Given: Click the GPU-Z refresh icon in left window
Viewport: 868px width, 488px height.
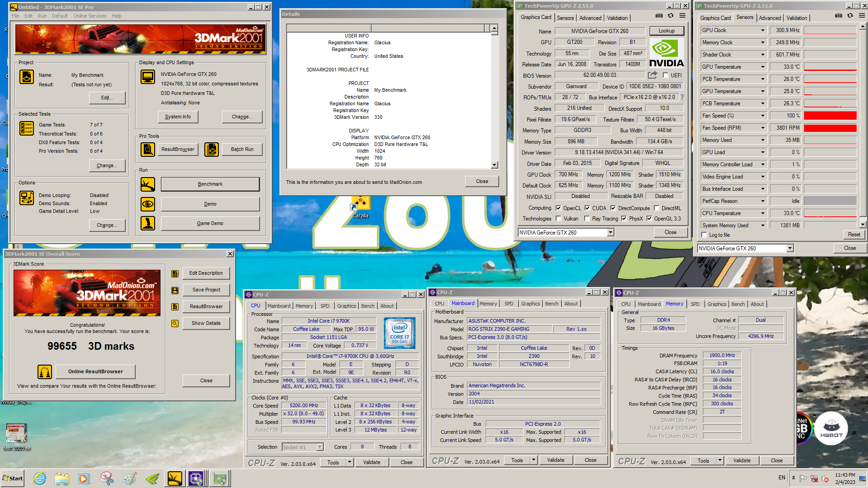Looking at the screenshot, I should (671, 16).
